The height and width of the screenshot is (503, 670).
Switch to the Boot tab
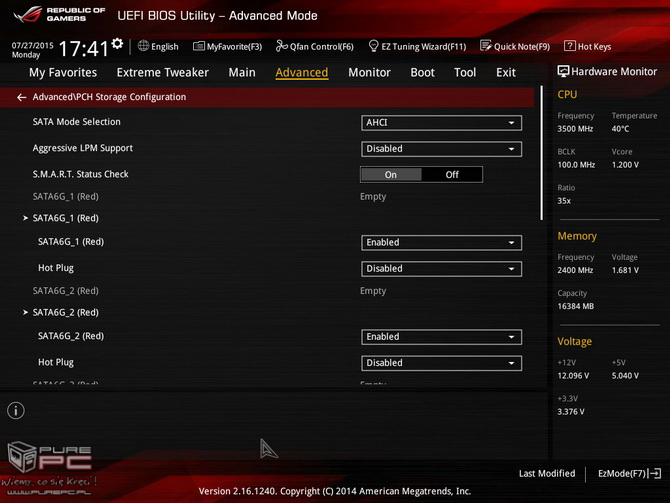tap(422, 72)
